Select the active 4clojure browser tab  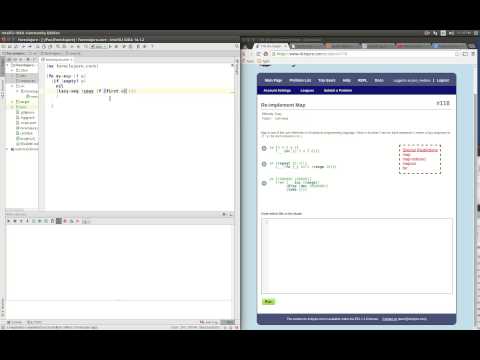click(x=272, y=46)
